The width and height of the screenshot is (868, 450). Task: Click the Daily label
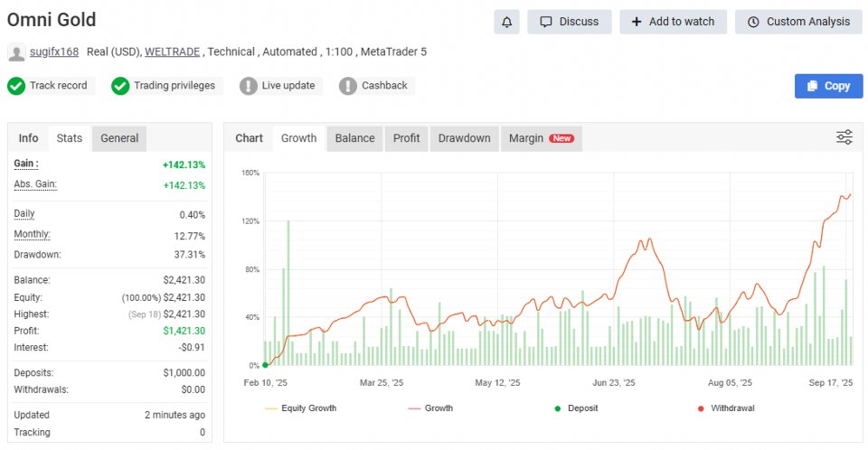click(x=24, y=214)
